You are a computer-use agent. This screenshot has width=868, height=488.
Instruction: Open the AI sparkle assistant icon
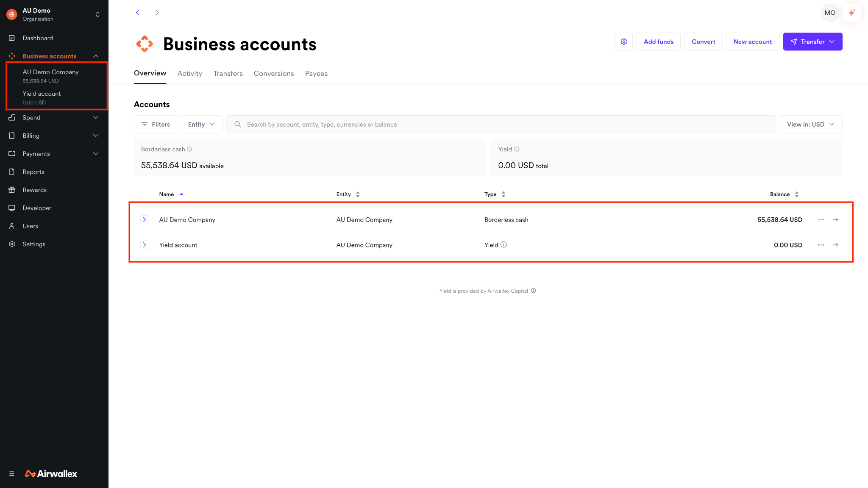pos(851,13)
